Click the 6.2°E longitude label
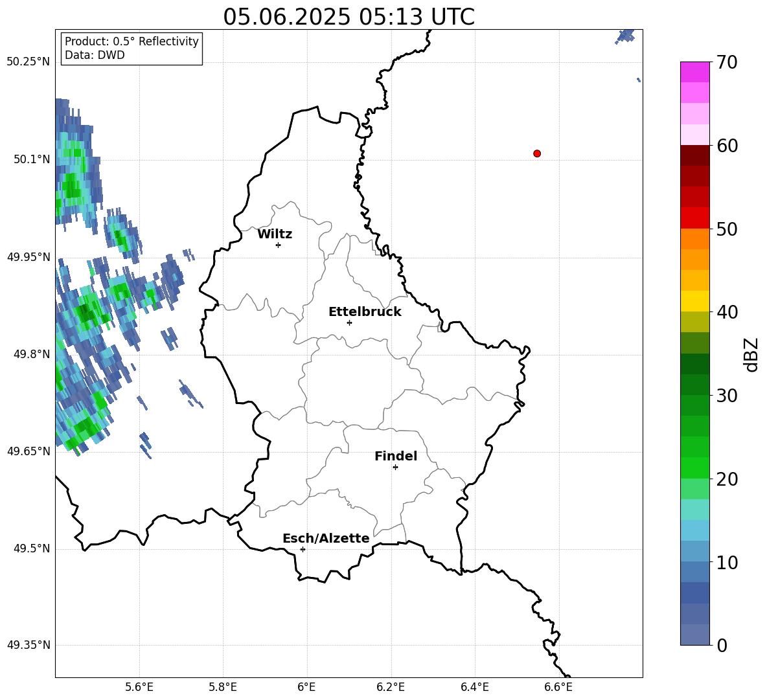Viewport: 767px width, 700px height. click(x=391, y=687)
